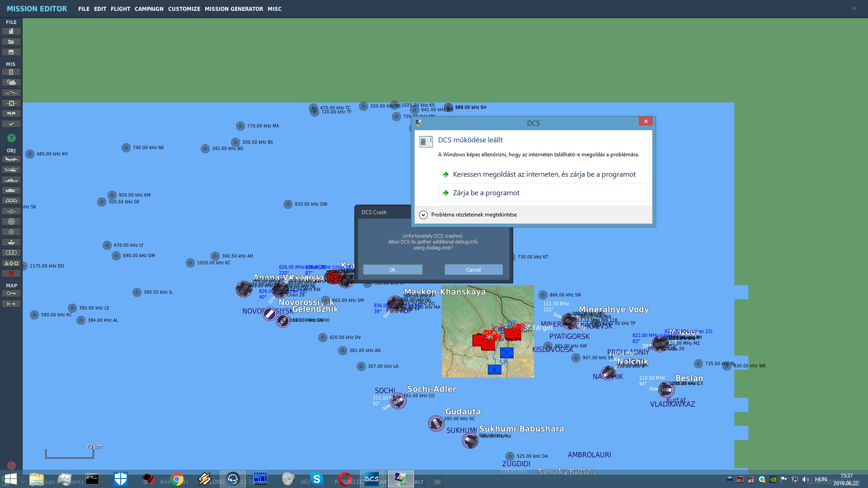Open the EDIT menu
Image resolution: width=868 pixels, height=488 pixels.
(x=100, y=9)
